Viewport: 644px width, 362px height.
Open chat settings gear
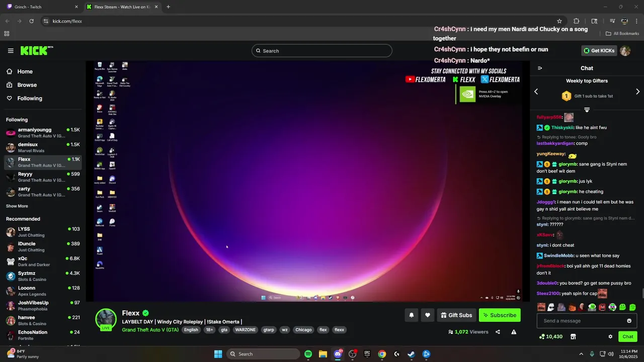click(610, 336)
